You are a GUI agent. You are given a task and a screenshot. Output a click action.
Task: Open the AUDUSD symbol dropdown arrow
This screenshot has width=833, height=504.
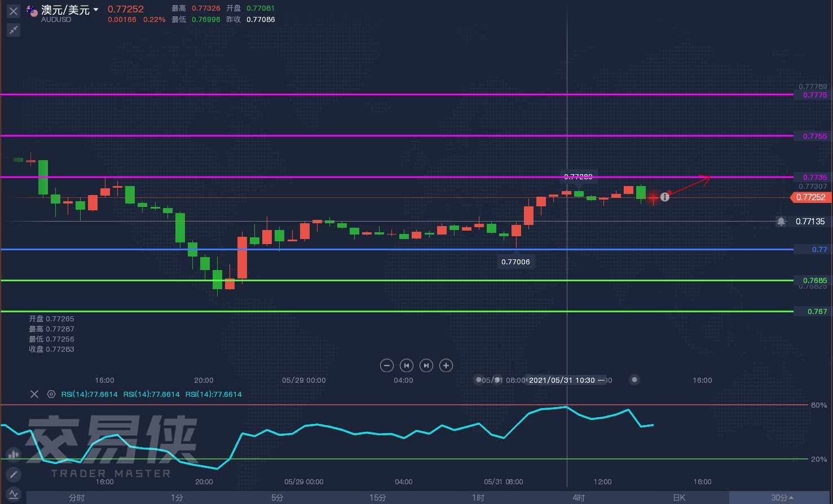click(96, 10)
